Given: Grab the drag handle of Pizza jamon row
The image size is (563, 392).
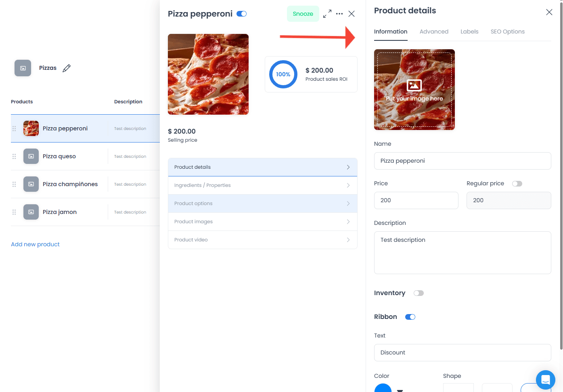Looking at the screenshot, I should tap(14, 212).
